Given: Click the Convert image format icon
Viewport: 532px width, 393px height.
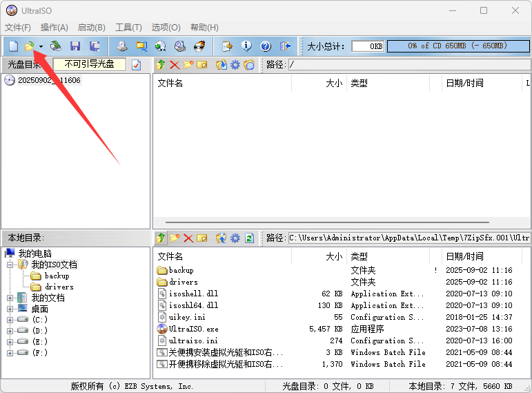Looking at the screenshot, I should tap(141, 46).
